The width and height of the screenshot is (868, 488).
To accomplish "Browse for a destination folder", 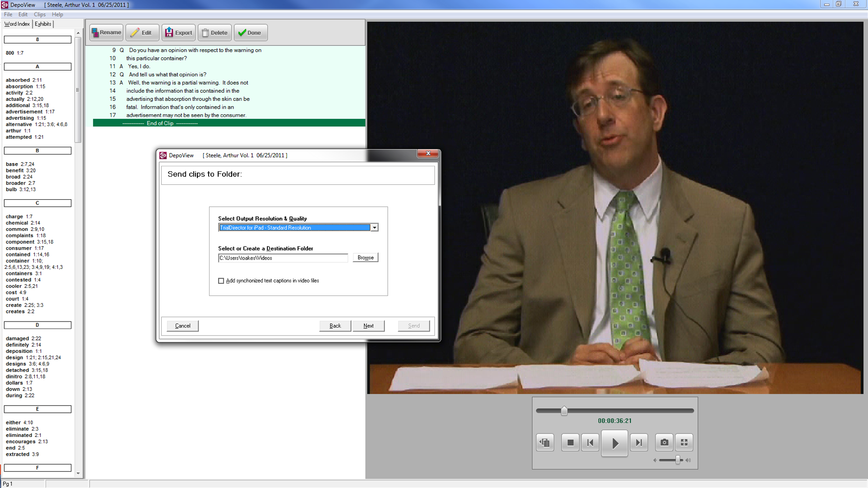I will (365, 258).
